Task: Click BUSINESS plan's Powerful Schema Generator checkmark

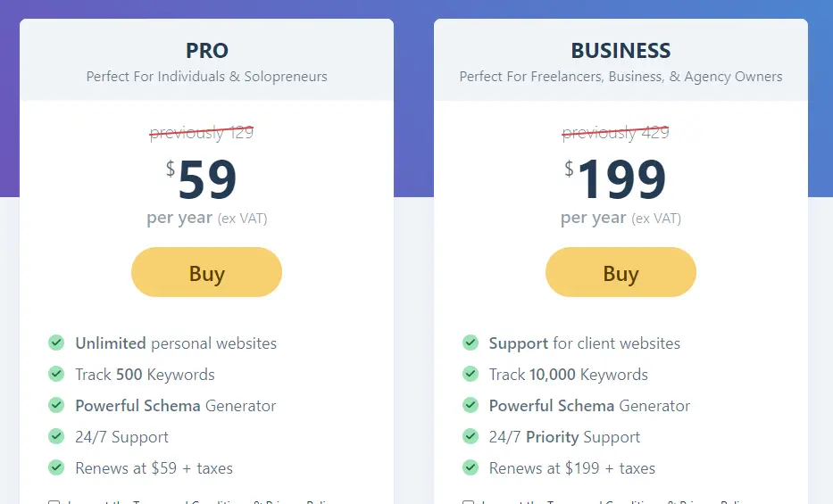Action: pos(471,405)
